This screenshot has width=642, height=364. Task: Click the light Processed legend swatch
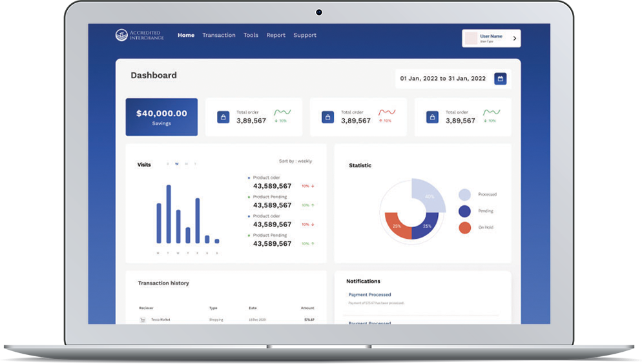tap(464, 194)
